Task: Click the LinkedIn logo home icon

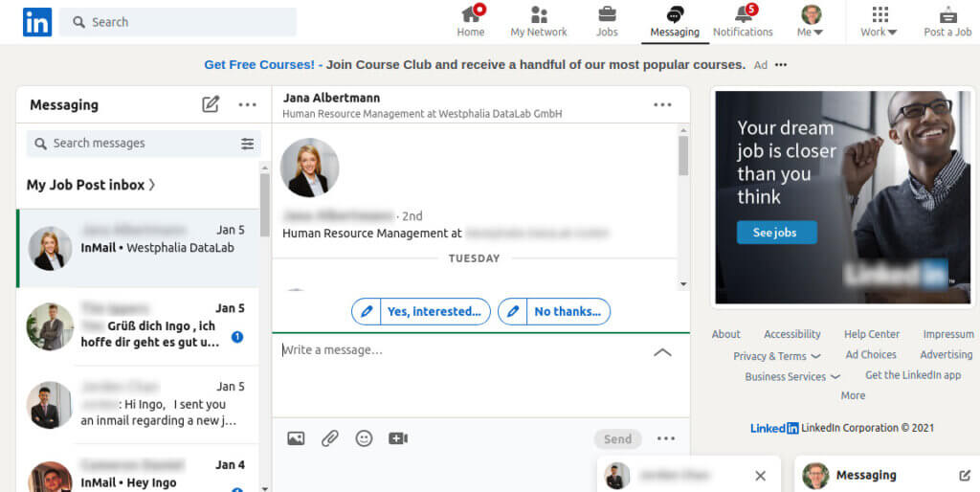Action: (37, 22)
